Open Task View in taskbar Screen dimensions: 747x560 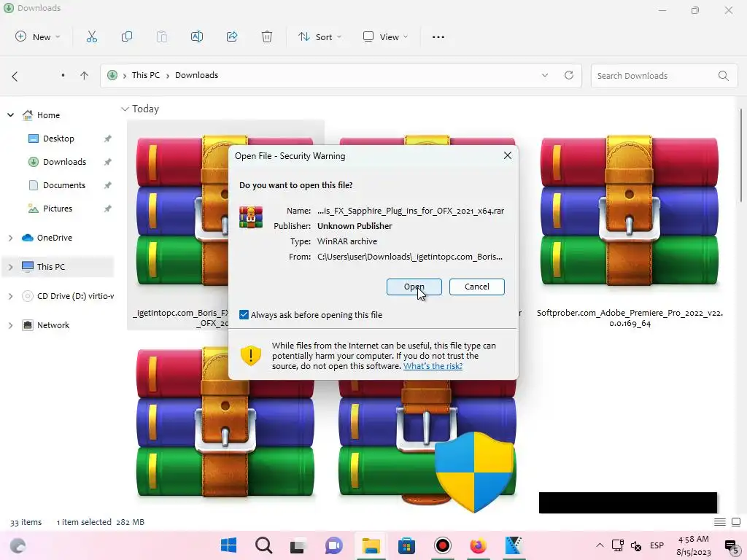(x=298, y=545)
